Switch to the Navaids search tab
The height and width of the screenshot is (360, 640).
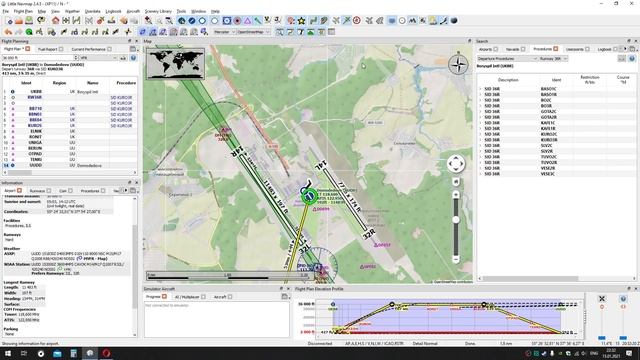coord(513,49)
